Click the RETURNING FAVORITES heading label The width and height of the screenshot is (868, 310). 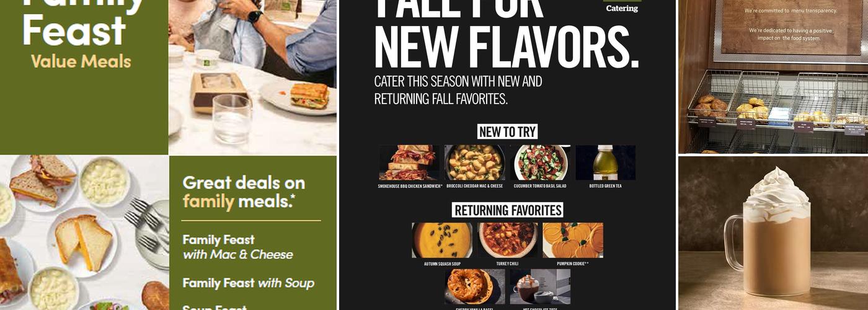click(507, 210)
